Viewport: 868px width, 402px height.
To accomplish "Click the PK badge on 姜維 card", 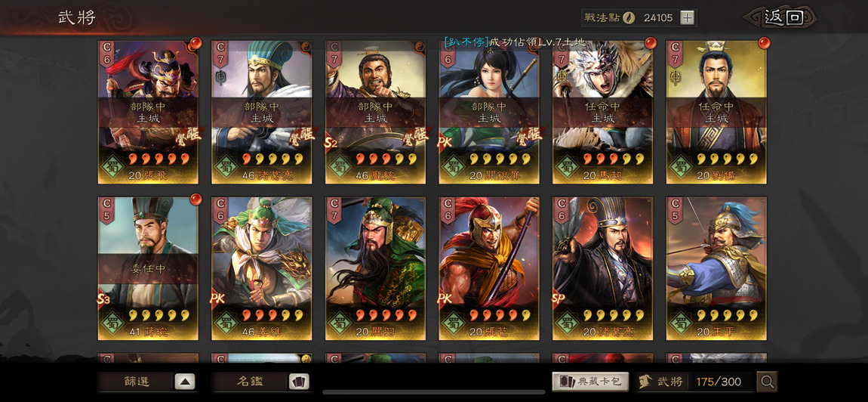I will [x=217, y=299].
